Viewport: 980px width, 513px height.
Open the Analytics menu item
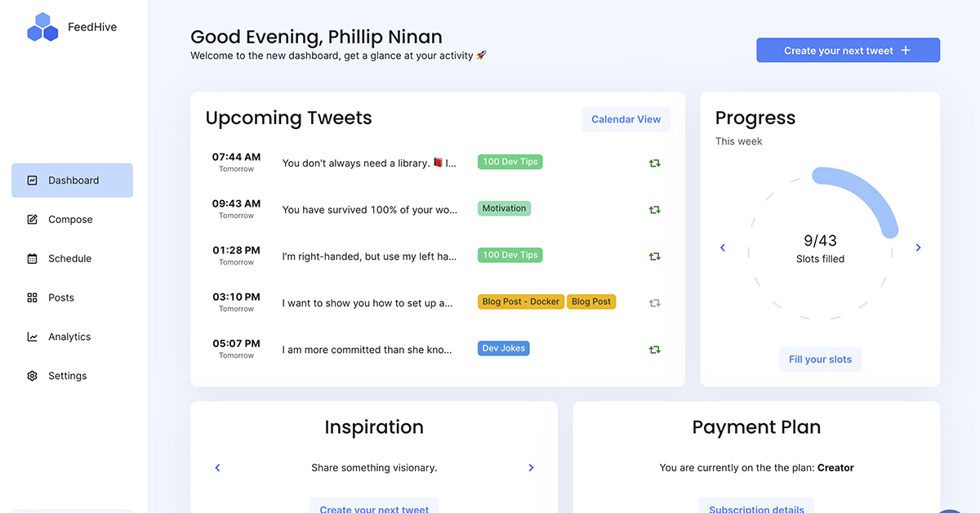click(x=69, y=337)
